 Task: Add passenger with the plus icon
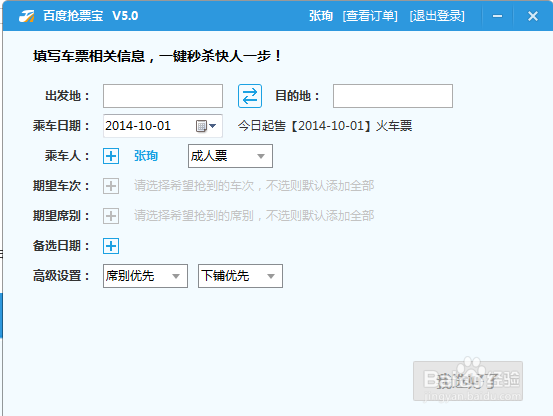point(111,156)
